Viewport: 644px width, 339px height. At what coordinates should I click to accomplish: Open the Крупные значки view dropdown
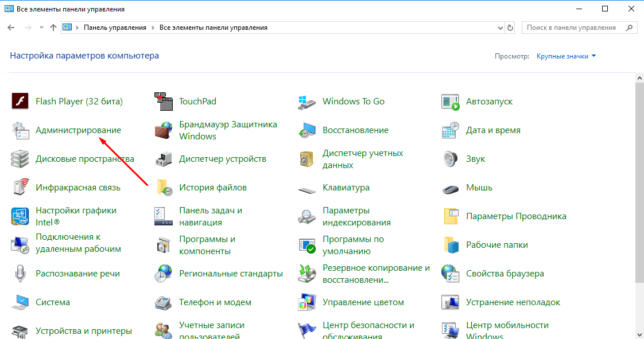coord(566,56)
